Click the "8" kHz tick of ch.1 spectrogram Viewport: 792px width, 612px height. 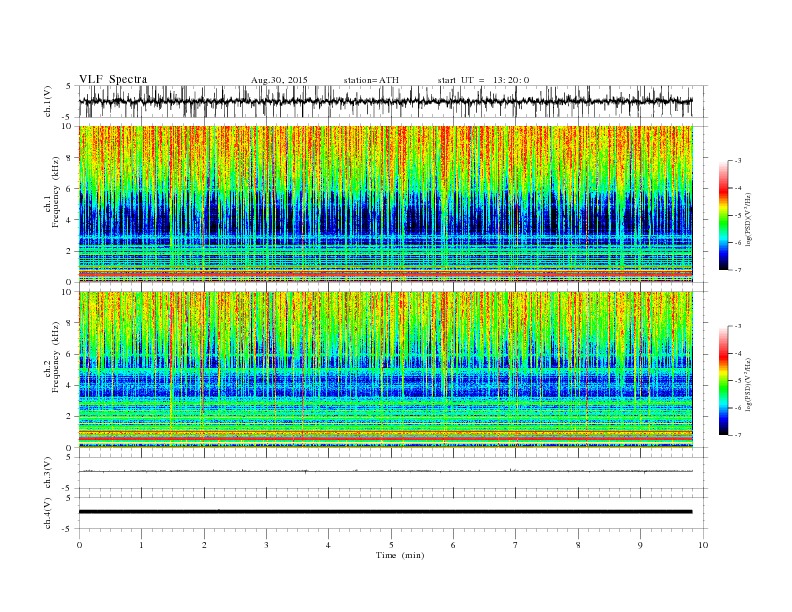point(69,158)
